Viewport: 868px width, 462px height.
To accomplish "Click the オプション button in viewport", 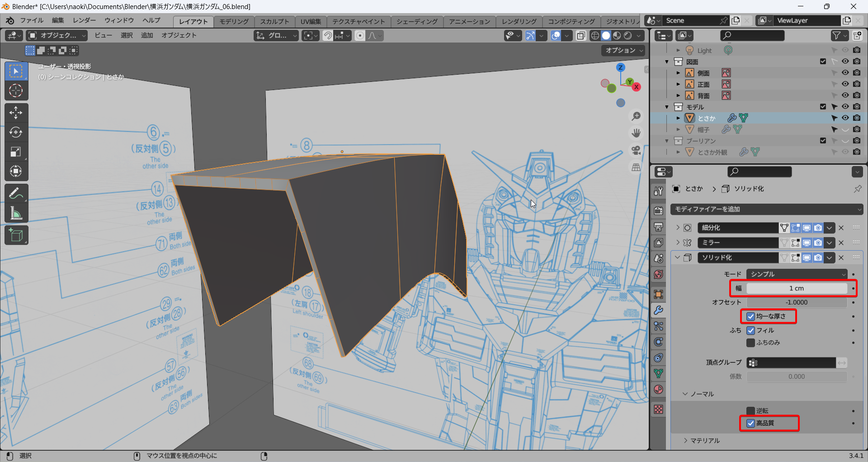I will point(623,50).
